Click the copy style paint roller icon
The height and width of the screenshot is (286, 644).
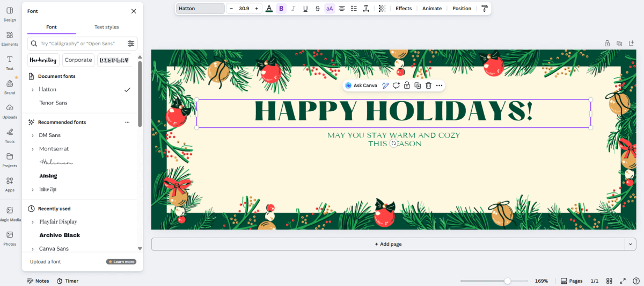click(x=485, y=9)
